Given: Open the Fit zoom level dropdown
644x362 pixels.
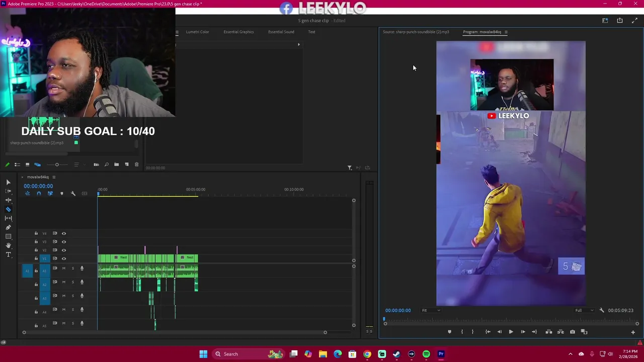Looking at the screenshot, I should 431,310.
